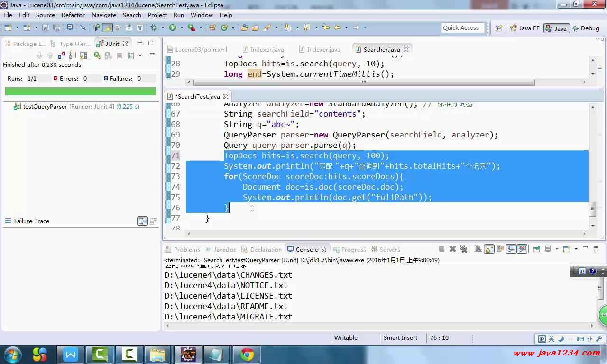Viewport: 607px width, 364px height.
Task: Click the Debug (bug) toolbar icon
Action: [154, 27]
